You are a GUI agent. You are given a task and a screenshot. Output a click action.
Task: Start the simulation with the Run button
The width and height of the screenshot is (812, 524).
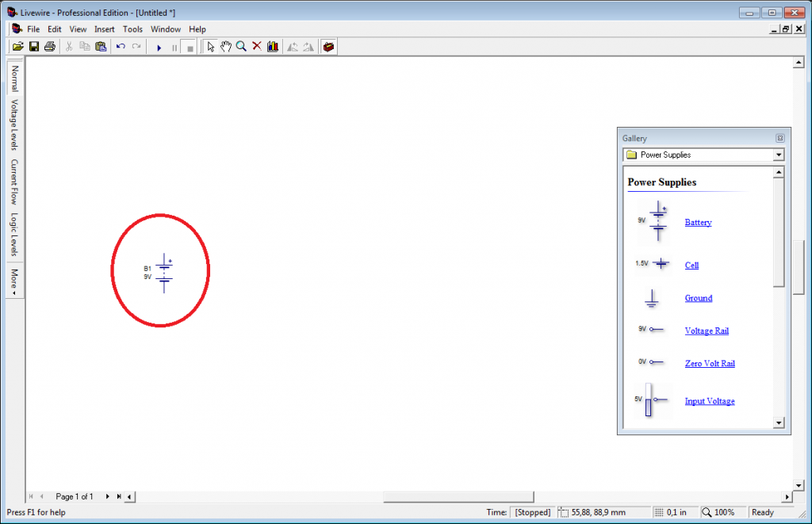159,48
